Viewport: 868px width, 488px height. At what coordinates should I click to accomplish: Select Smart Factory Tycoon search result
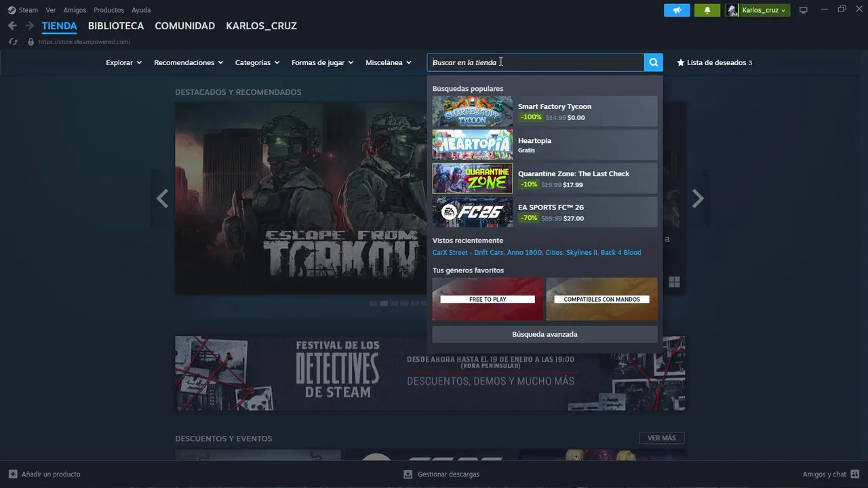pyautogui.click(x=545, y=111)
